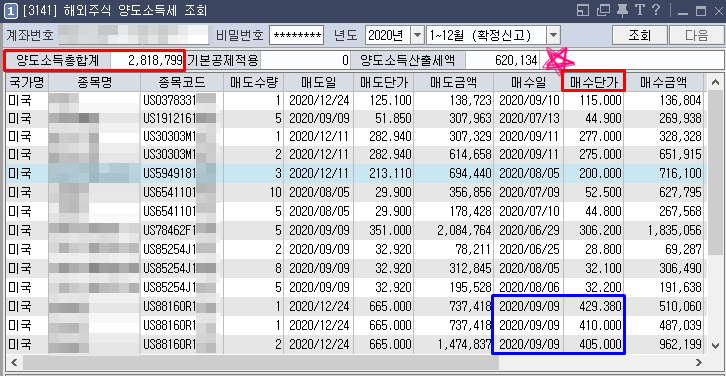
Task: Sort by the 매도수량 column header
Action: [x=253, y=83]
